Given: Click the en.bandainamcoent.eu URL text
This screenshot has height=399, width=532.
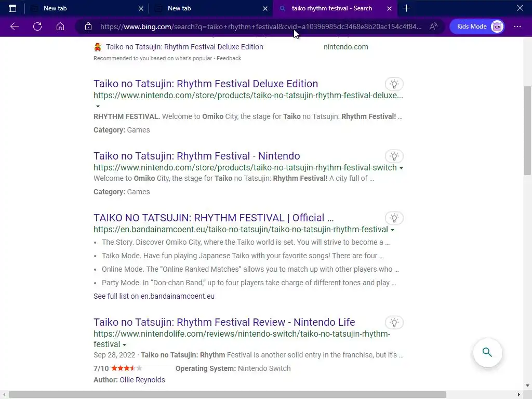Looking at the screenshot, I should (241, 229).
